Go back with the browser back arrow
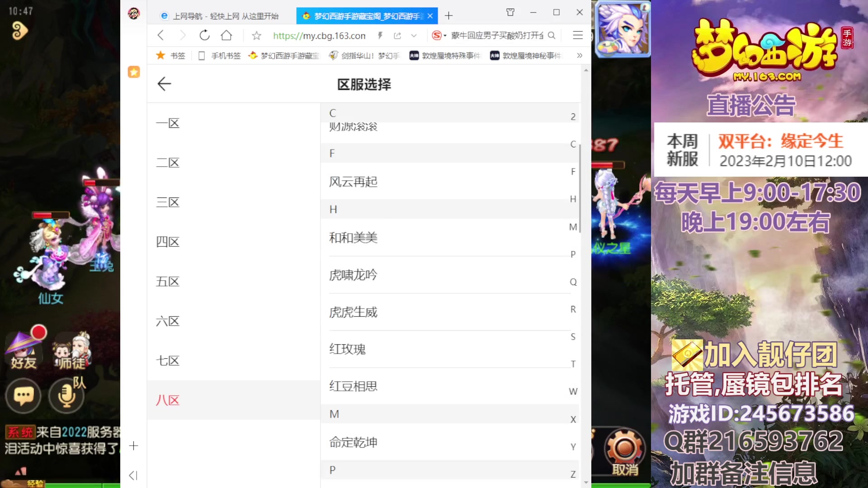Image resolution: width=868 pixels, height=488 pixels. 160,35
